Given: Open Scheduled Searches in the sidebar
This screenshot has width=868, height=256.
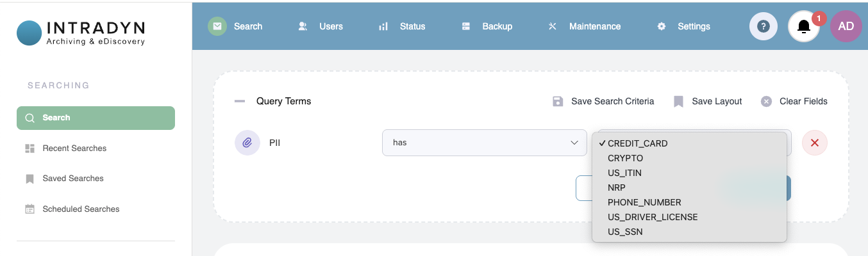Looking at the screenshot, I should [x=81, y=209].
